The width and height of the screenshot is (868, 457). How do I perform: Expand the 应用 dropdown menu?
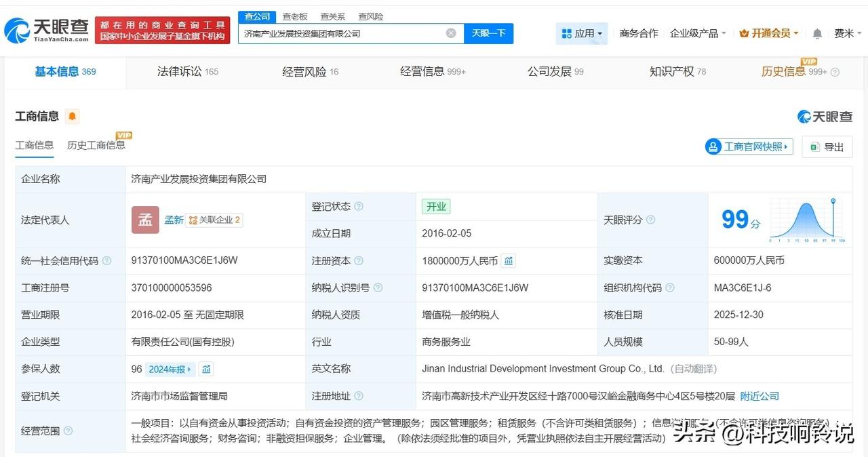pos(582,33)
